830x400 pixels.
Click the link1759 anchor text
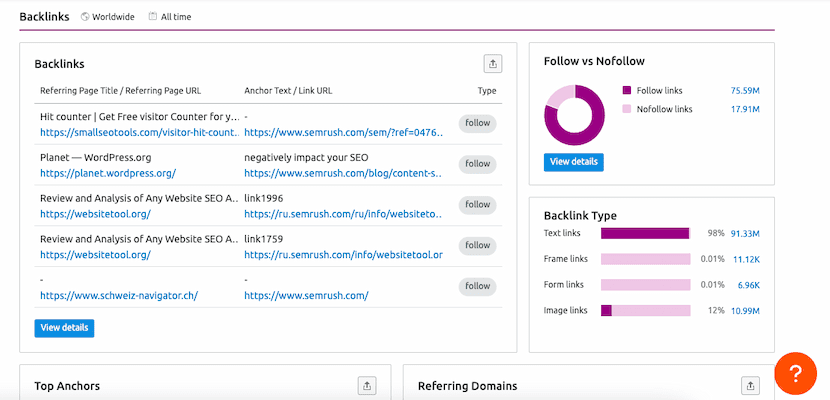pos(264,239)
